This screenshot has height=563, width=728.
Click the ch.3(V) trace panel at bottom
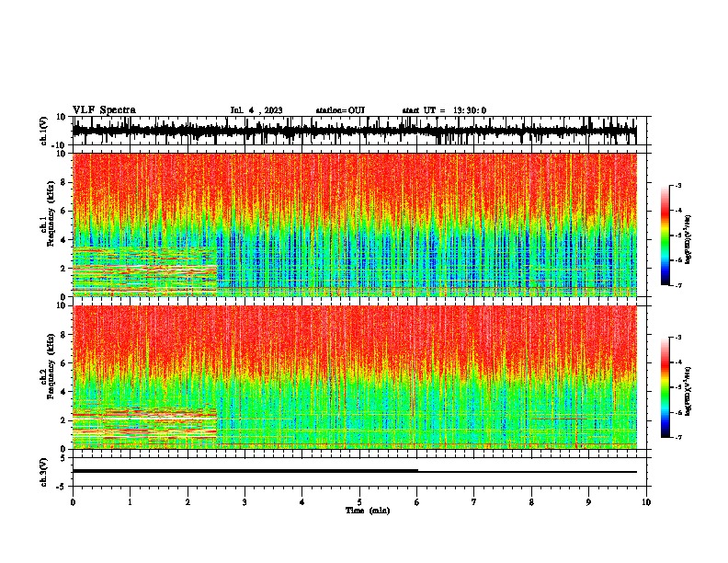click(359, 472)
